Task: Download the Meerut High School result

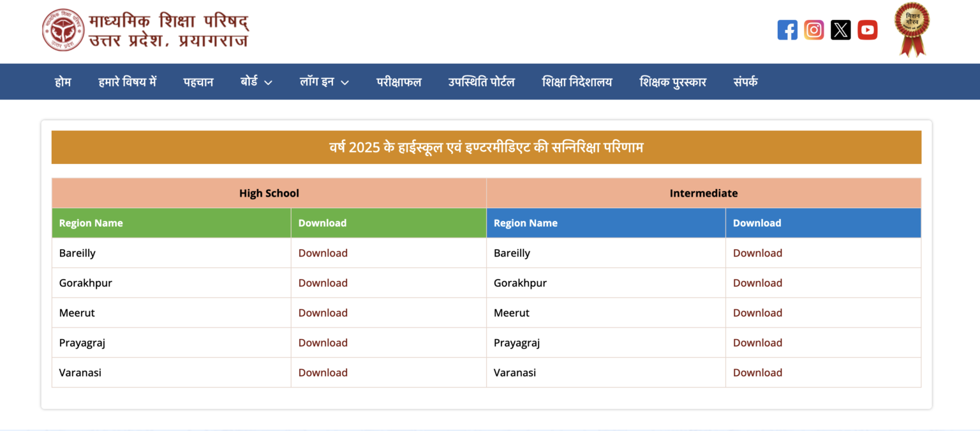Action: [323, 312]
